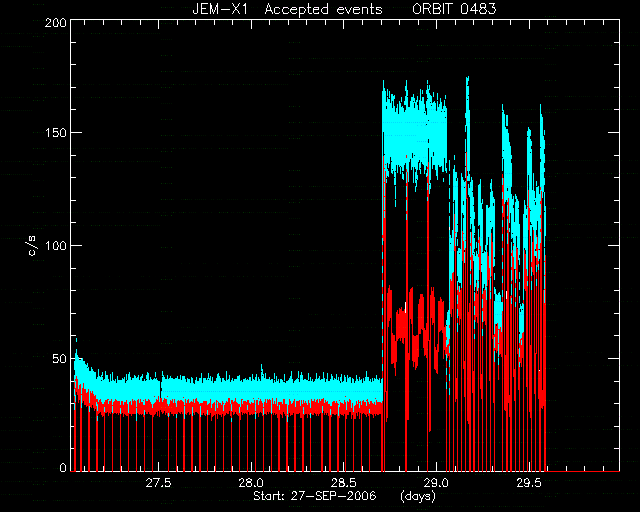Click the 100 tick label on y-axis
This screenshot has height=512, width=640.
[56, 245]
